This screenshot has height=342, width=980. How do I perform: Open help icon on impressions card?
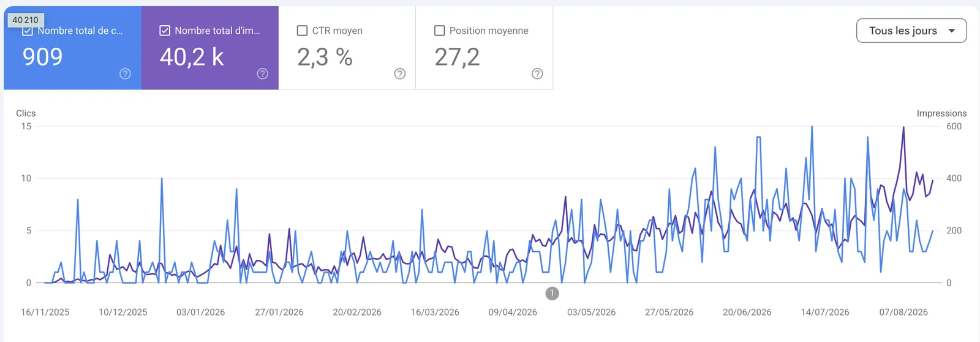[x=263, y=74]
